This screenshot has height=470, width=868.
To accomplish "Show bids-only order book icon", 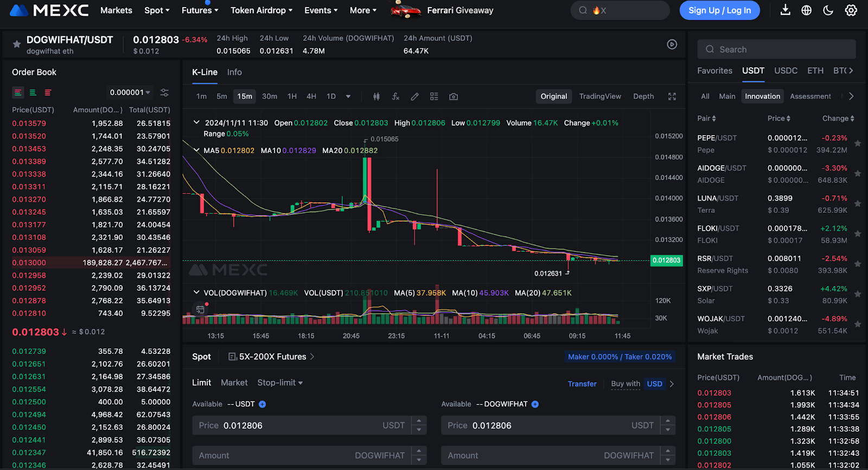I will pyautogui.click(x=33, y=93).
